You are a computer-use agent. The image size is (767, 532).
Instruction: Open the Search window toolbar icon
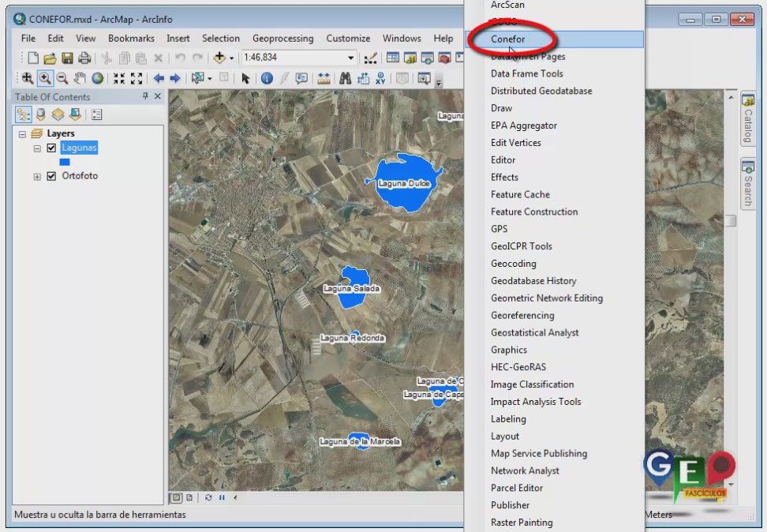[x=427, y=58]
